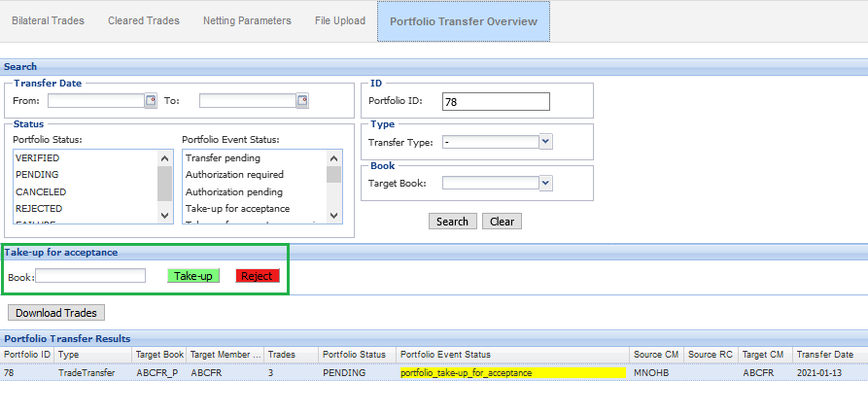Switch to the Bilateral Trades tab
Screen dimensions: 868x413
click(48, 20)
